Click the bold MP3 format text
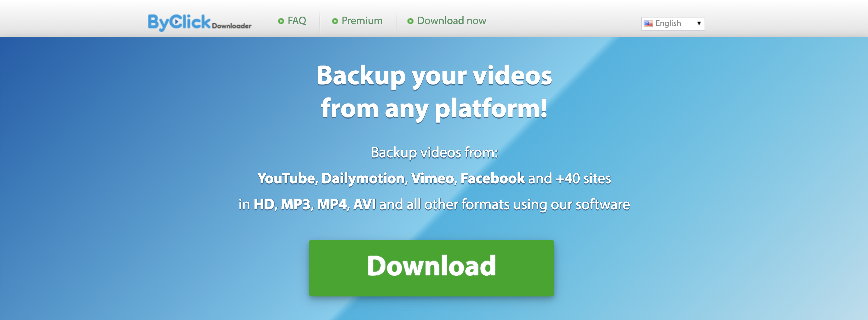The image size is (868, 320). click(x=296, y=204)
